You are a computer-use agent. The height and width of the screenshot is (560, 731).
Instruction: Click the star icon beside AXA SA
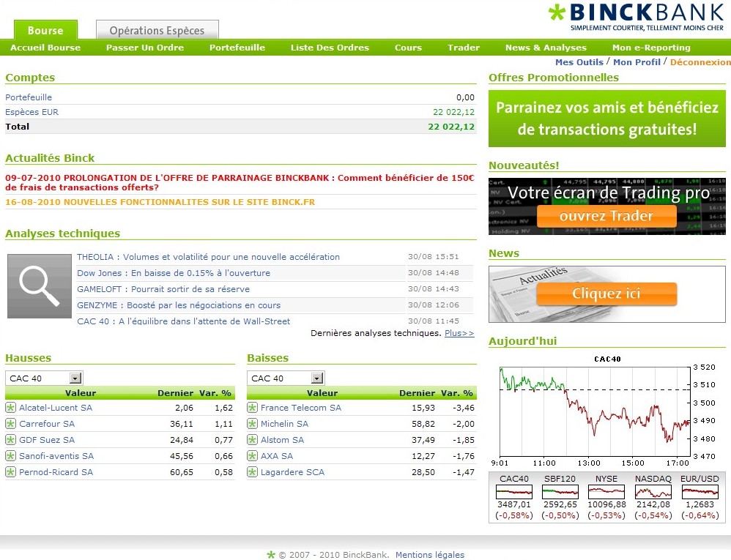(252, 456)
